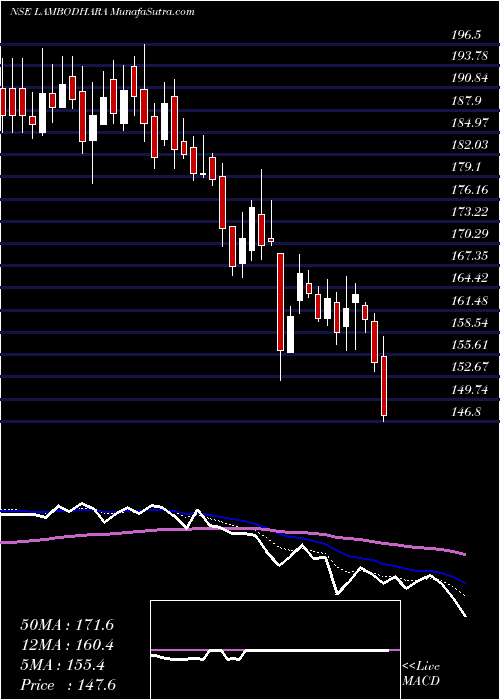Image resolution: width=500 pixels, height=700 pixels.
Task: Click the <<Live MACD label
Action: [421, 674]
